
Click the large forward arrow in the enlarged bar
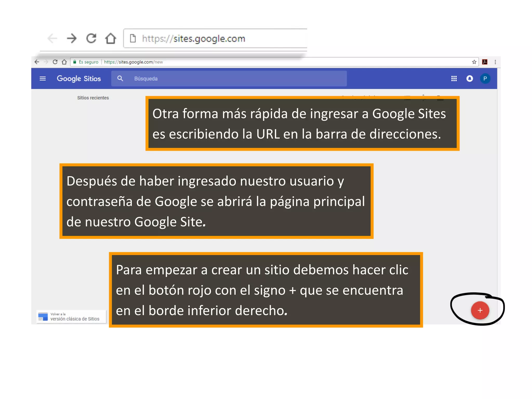72,38
